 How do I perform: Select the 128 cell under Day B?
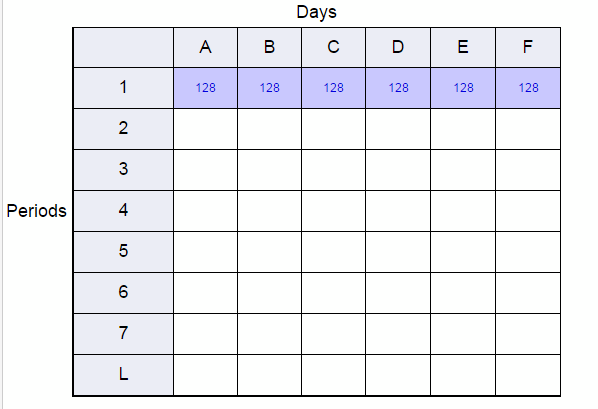point(270,88)
